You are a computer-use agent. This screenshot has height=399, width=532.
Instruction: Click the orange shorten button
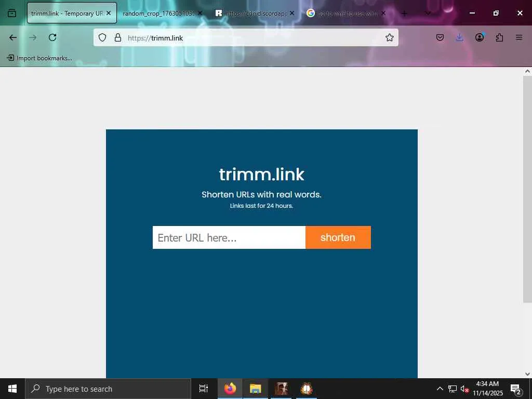338,237
